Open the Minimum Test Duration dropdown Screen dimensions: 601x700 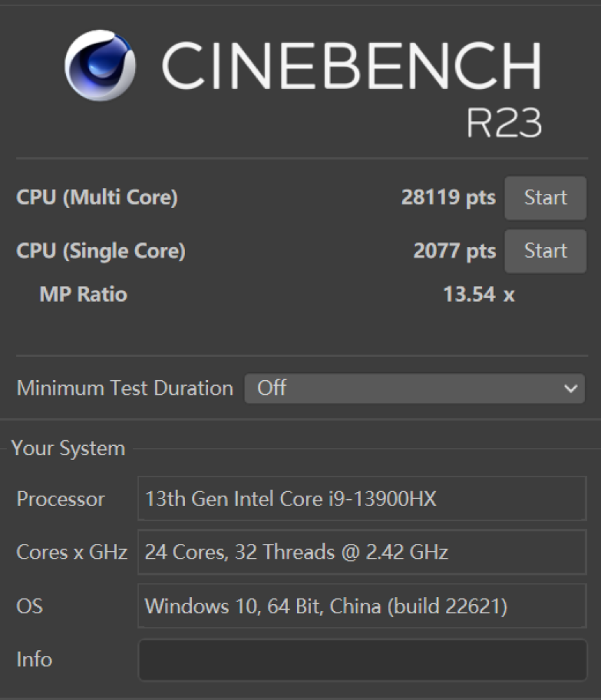click(413, 388)
